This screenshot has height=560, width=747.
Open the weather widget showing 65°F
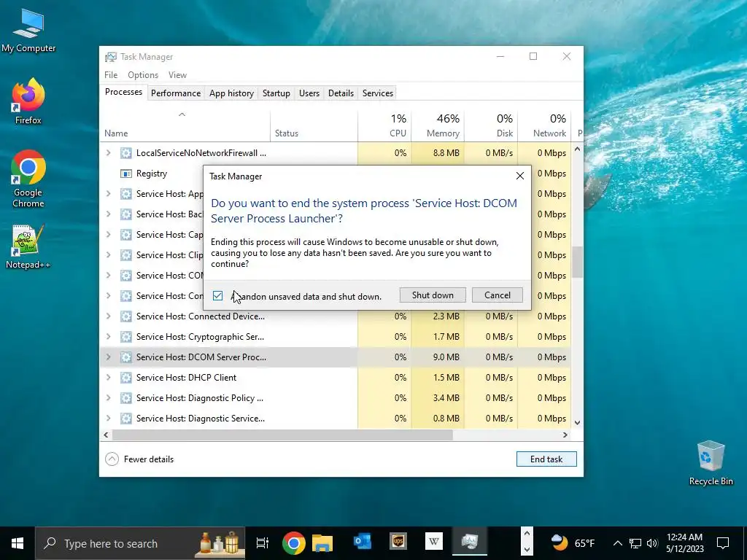point(573,542)
